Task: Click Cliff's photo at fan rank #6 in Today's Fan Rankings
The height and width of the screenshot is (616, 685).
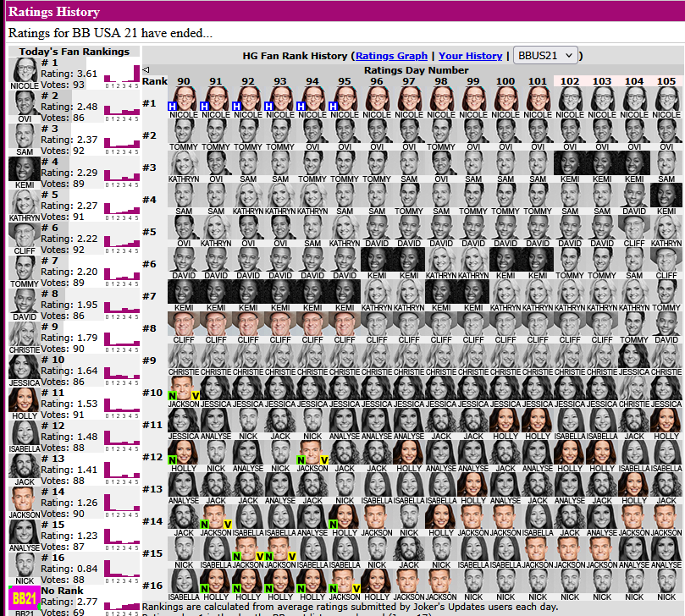Action: (25, 235)
